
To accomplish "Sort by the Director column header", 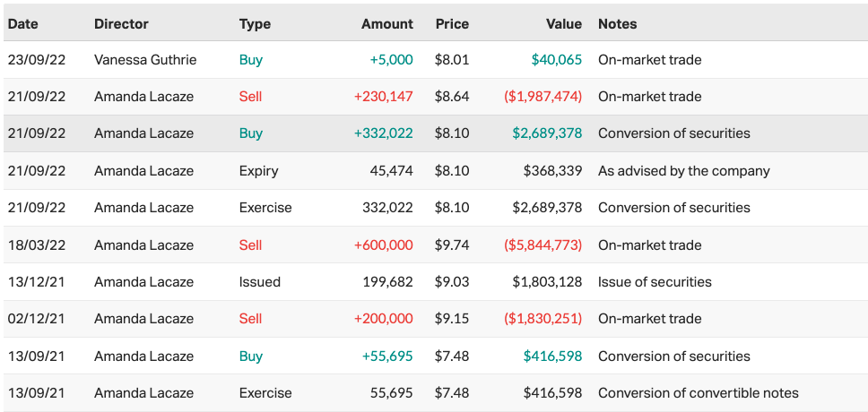I will 121,24.
